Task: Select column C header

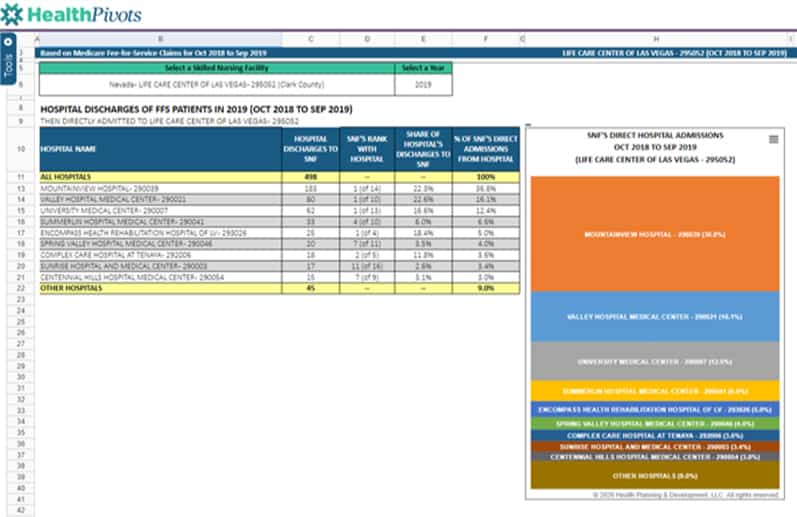Action: (x=311, y=39)
